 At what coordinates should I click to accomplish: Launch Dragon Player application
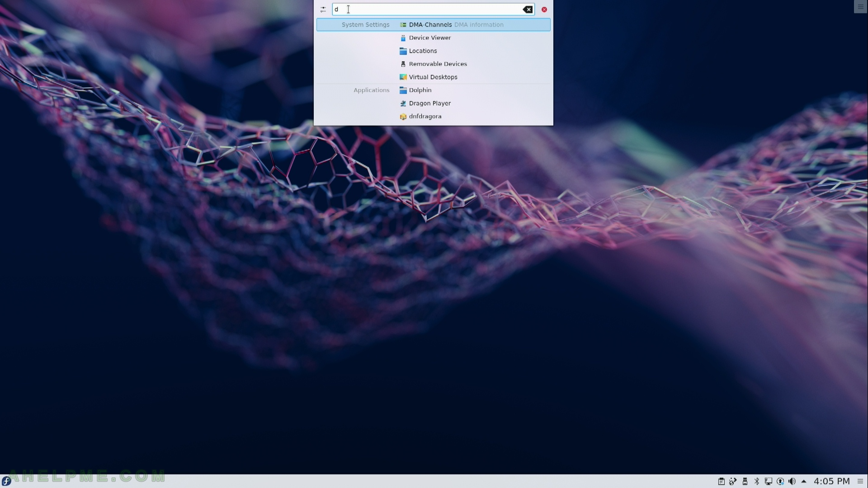(433, 103)
